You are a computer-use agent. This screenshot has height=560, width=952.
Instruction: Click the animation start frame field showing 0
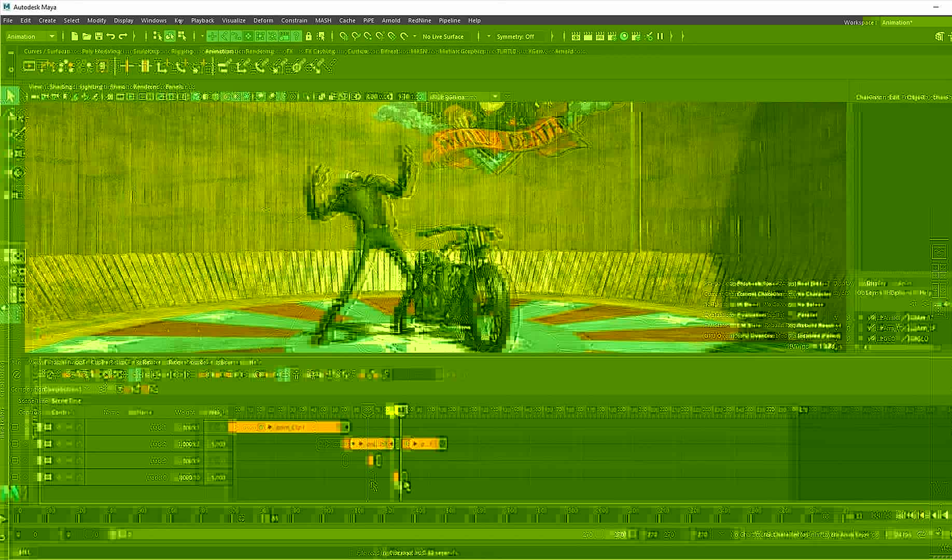pos(35,534)
